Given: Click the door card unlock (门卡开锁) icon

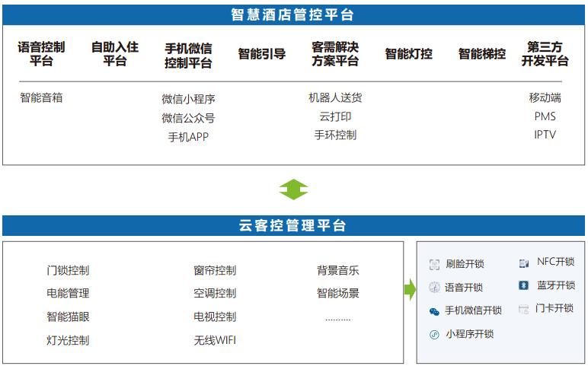Looking at the screenshot, I should 524,309.
